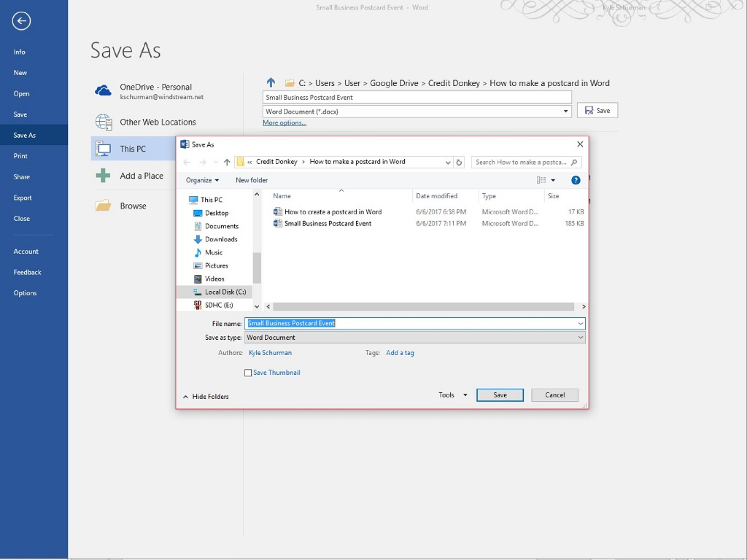Open the Info backstage tab

pos(19,52)
